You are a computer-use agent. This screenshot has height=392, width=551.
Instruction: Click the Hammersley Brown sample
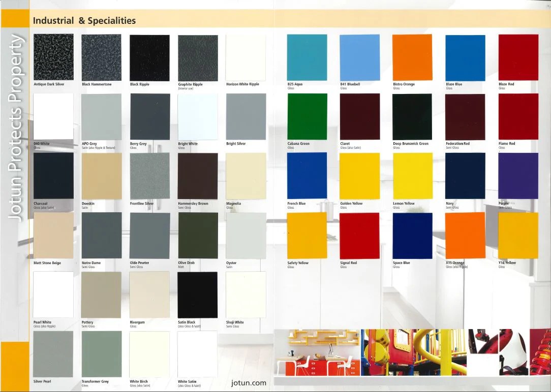click(x=198, y=176)
